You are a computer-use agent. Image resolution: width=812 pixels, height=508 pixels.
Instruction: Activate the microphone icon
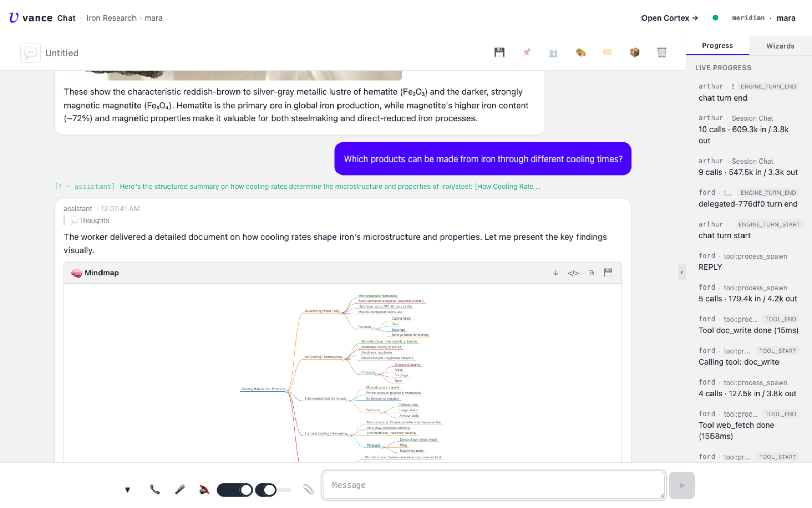pyautogui.click(x=180, y=489)
